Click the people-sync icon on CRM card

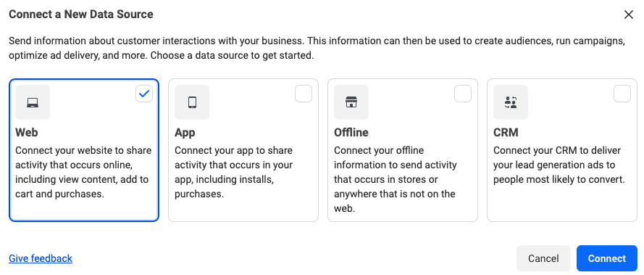(511, 102)
